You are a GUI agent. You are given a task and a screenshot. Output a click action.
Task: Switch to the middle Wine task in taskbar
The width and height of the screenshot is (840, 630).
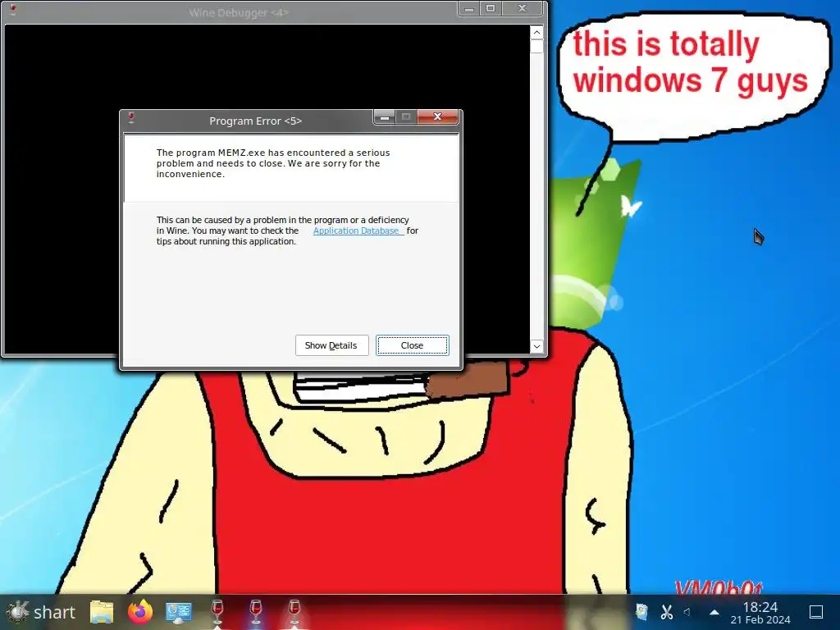tap(256, 612)
